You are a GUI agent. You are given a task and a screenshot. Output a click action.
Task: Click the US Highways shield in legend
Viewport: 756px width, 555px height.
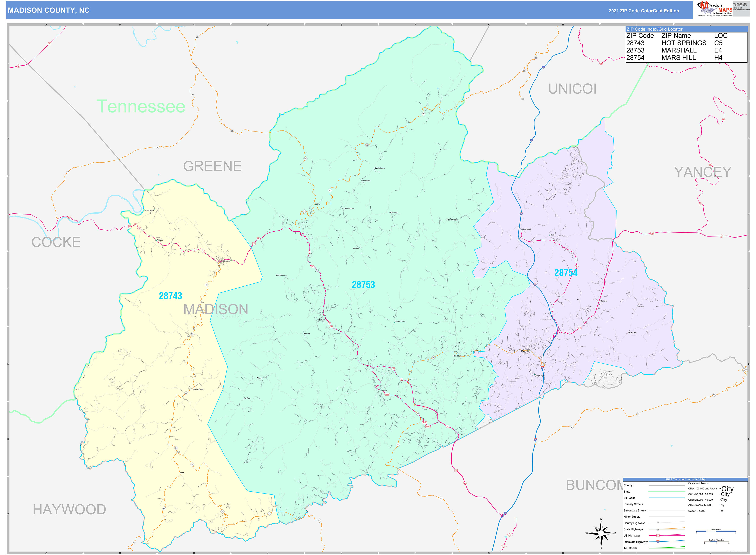658,536
